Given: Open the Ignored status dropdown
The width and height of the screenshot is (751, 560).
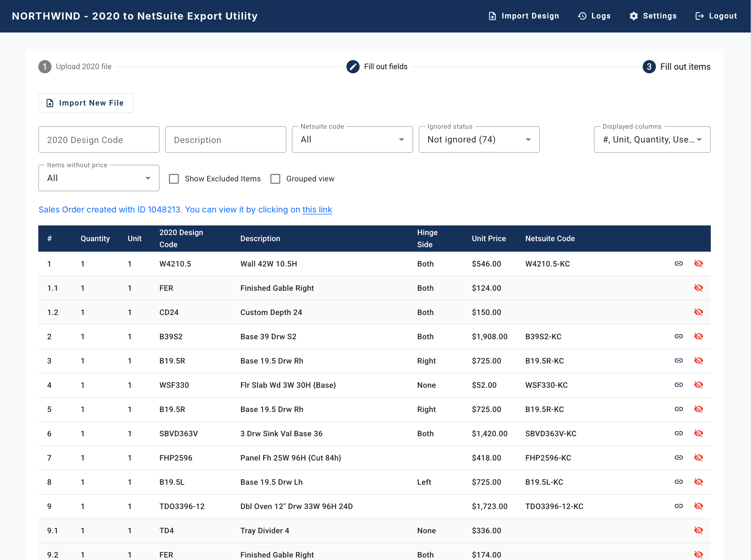Looking at the screenshot, I should pyautogui.click(x=479, y=139).
